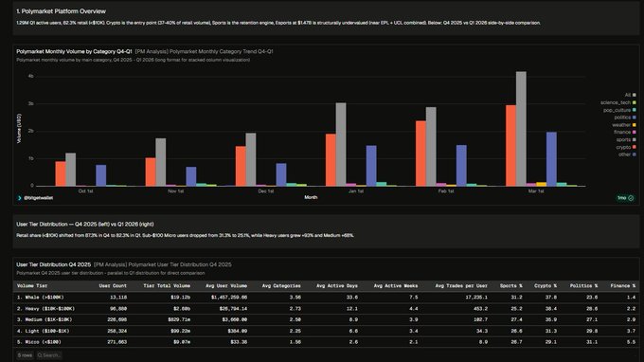Sort table by Finance % header

coord(622,285)
